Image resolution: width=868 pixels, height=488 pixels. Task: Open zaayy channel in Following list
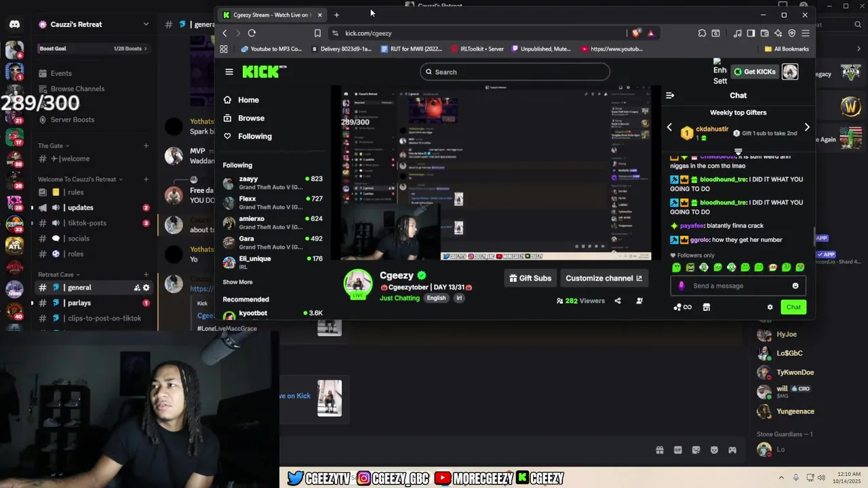273,183
